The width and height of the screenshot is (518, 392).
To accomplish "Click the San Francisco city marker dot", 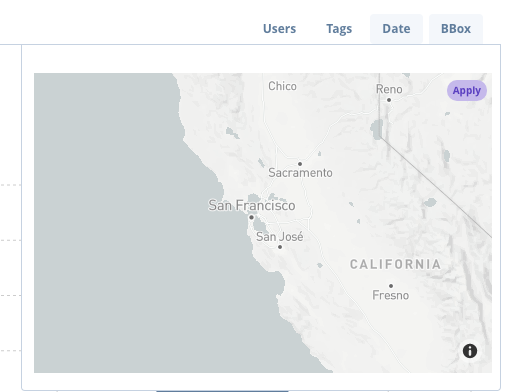I will (251, 217).
